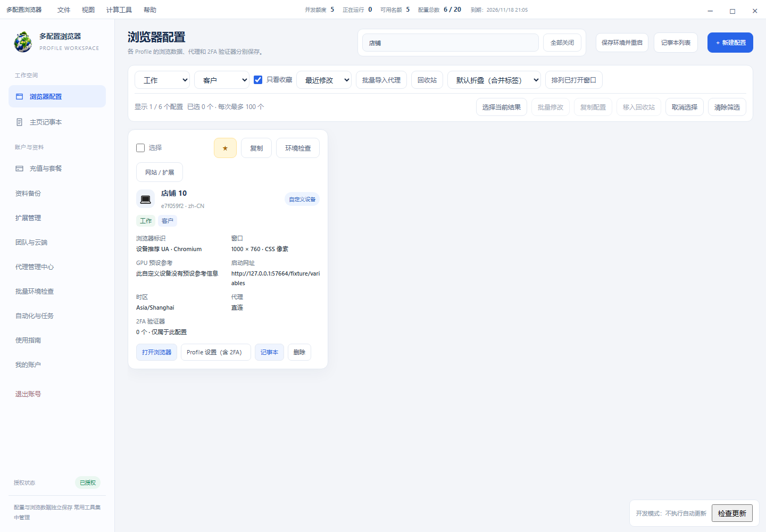Click 删除 on the 店铺 10 card
Viewport: 766px width, 532px height.
point(299,352)
